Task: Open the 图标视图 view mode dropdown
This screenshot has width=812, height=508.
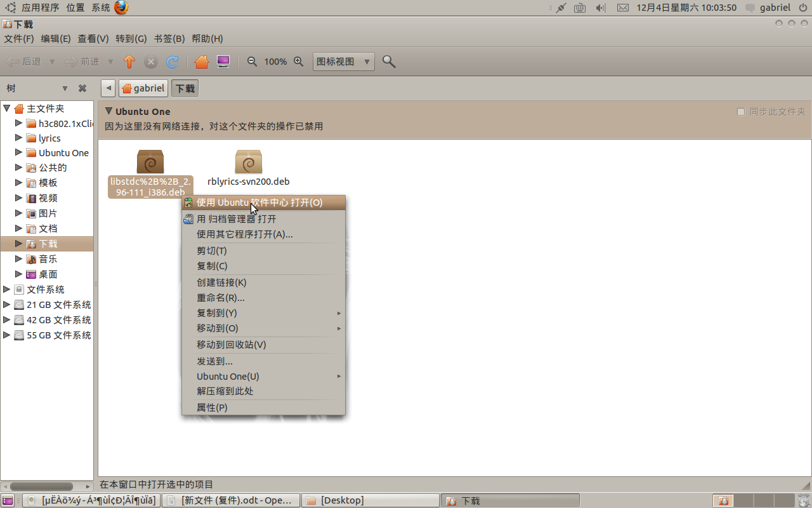Action: coord(343,62)
